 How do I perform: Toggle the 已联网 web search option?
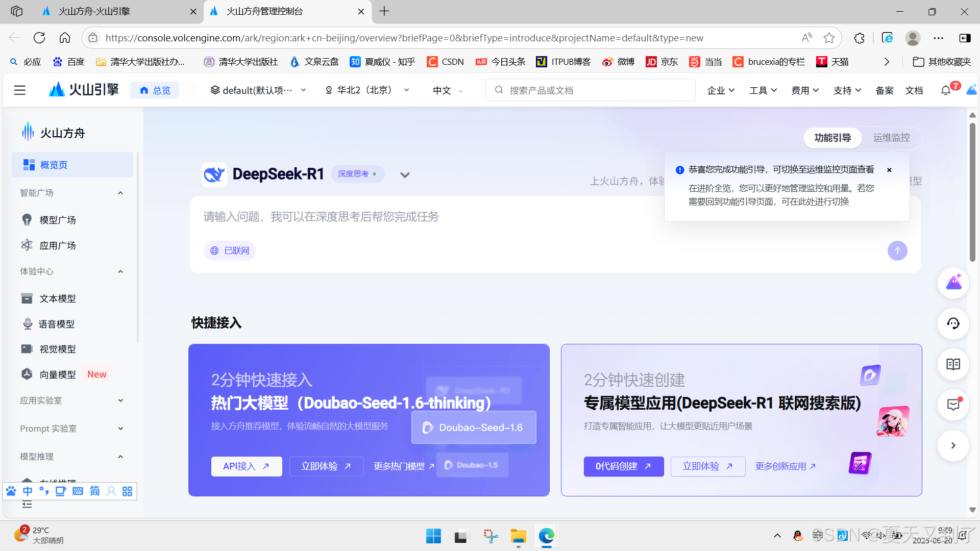click(230, 251)
